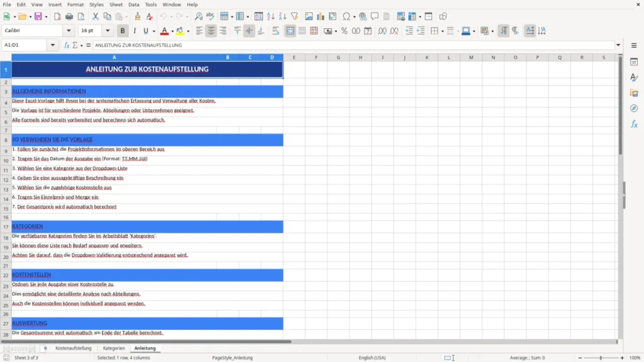This screenshot has height=362, width=644.
Task: Click the zoom in plus button
Action: click(x=622, y=358)
